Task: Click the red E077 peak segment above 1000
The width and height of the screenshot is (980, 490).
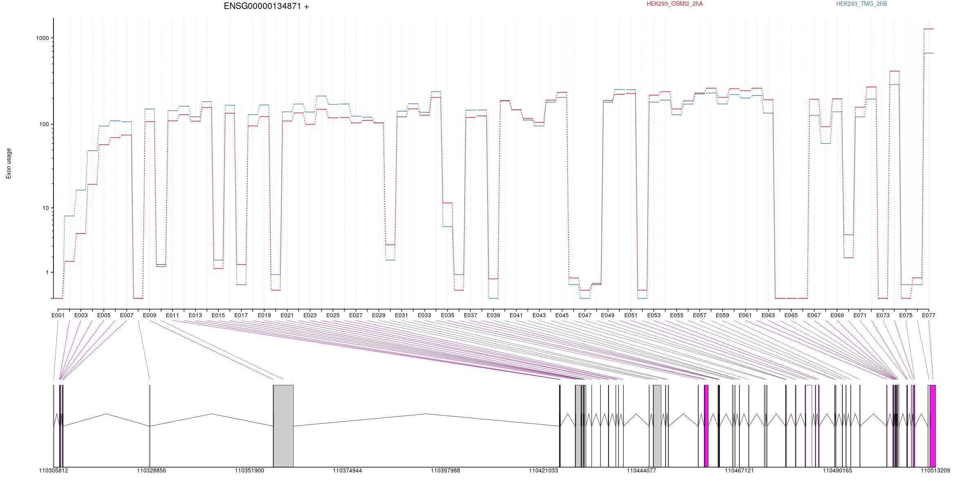Action: pos(929,29)
